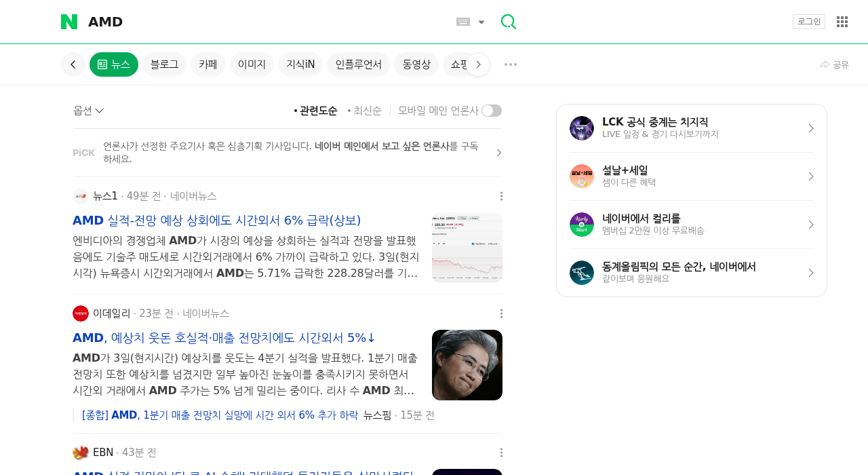Open the keyboard input tool icon
This screenshot has height=475, width=868.
[x=462, y=21]
